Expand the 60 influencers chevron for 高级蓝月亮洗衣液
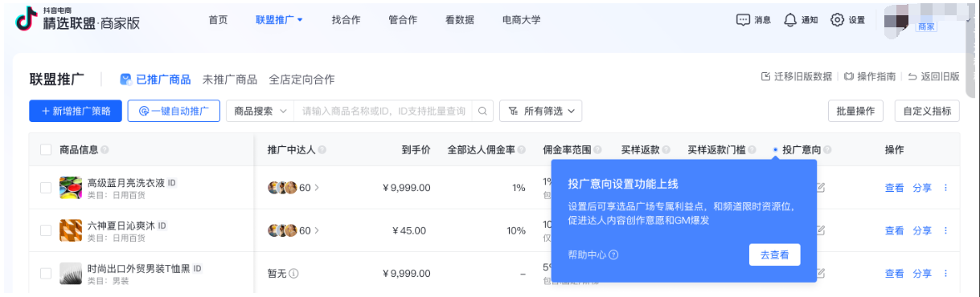Image resolution: width=980 pixels, height=297 pixels. point(316,187)
